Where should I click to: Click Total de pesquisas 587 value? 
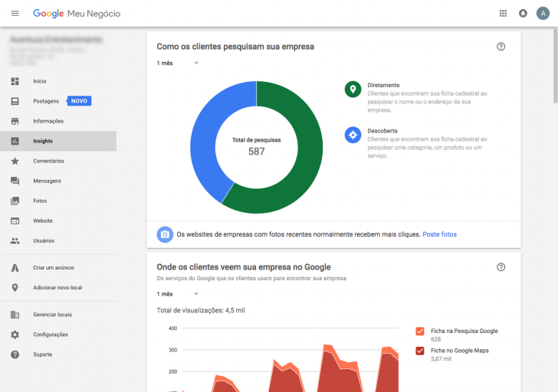point(256,152)
